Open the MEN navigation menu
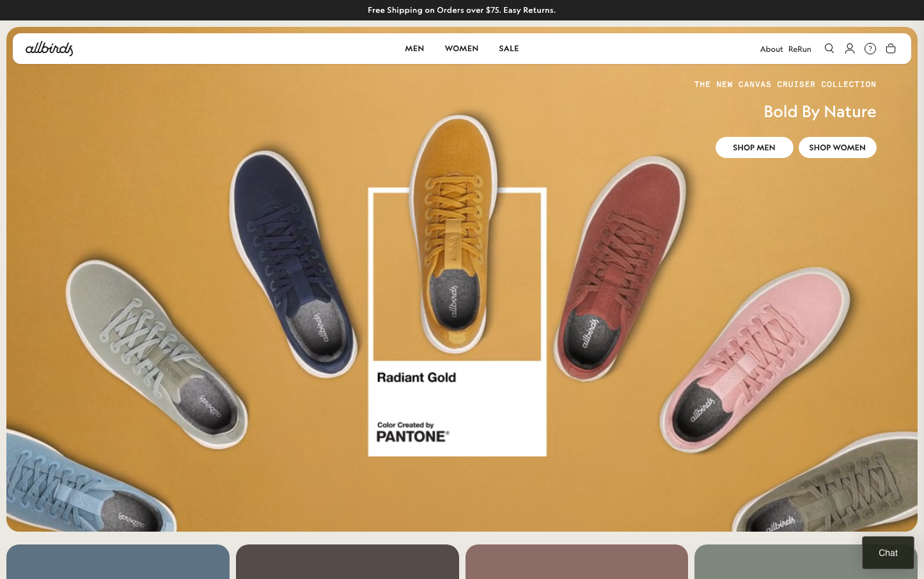 tap(414, 49)
